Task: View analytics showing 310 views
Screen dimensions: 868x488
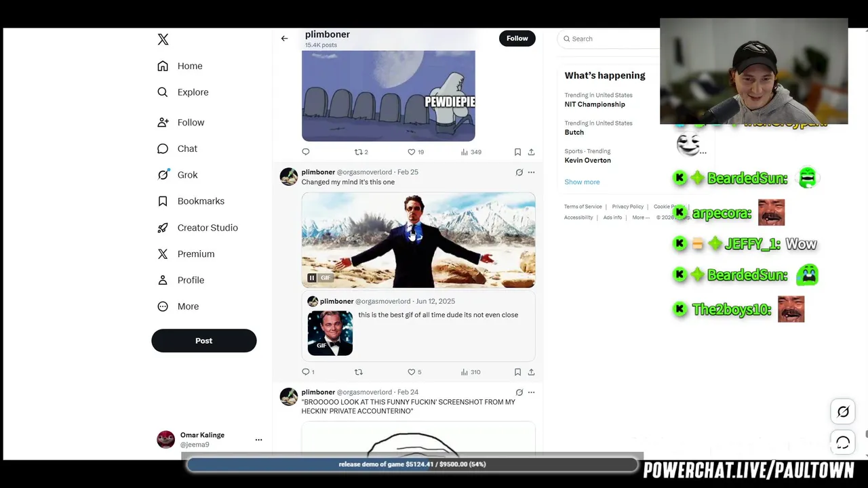Action: point(471,372)
